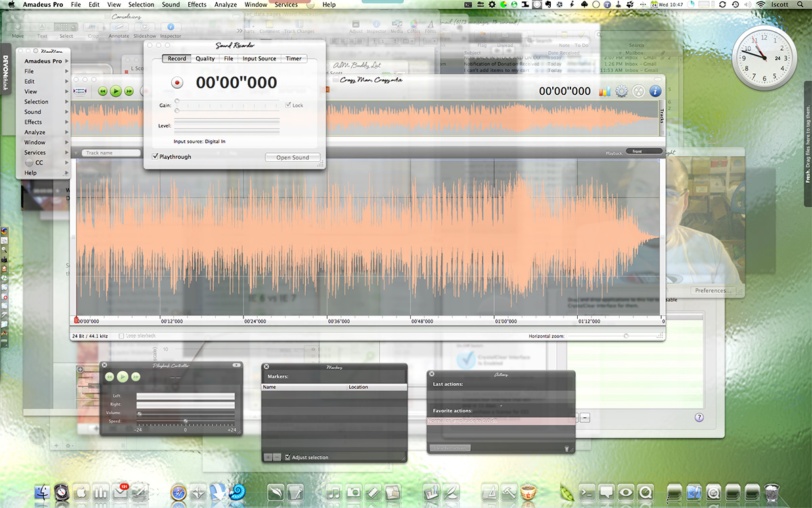
Task: Toggle Adjust selection in Markers palette
Action: [x=288, y=457]
